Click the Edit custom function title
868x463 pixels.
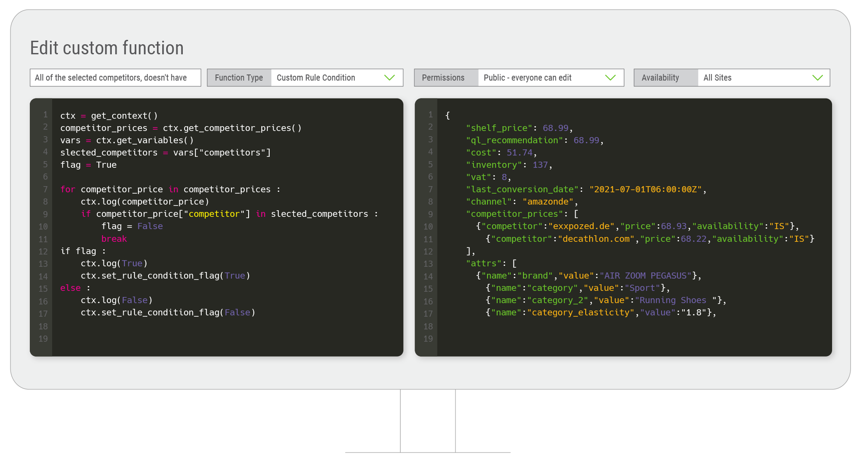click(x=107, y=48)
